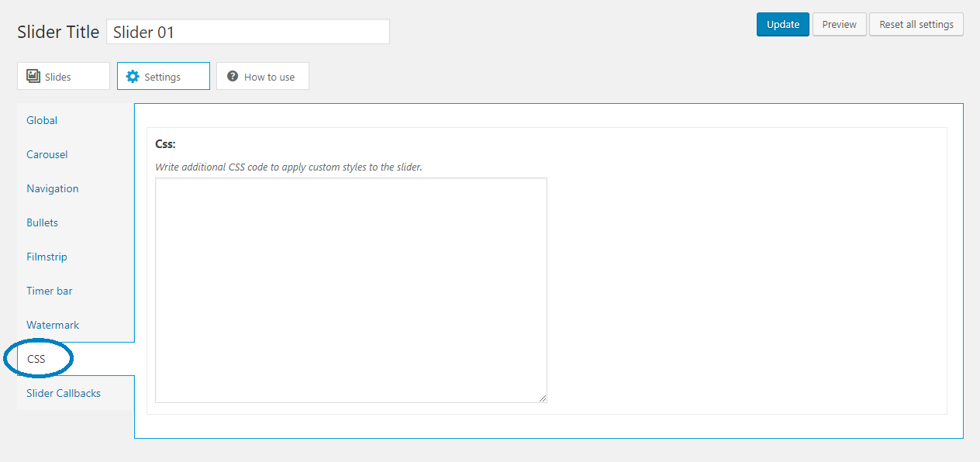This screenshot has width=980, height=462.
Task: Click the How to use question-mark icon
Action: pos(232,77)
